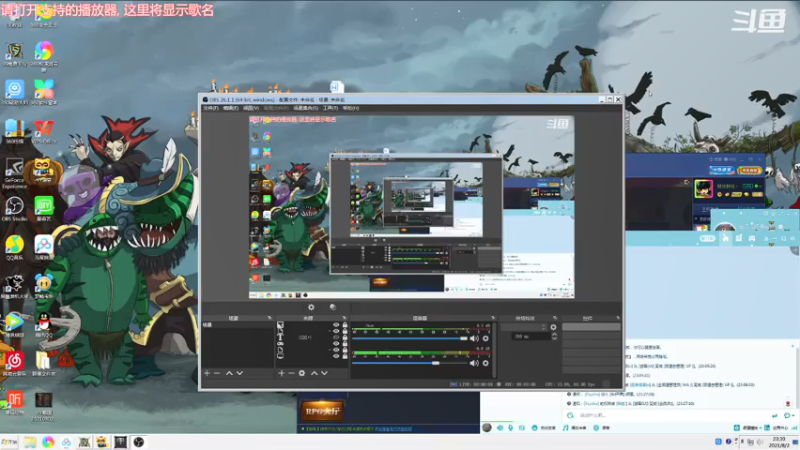Open Baidu Netdisk desktop shortcut
The height and width of the screenshot is (450, 800).
pos(44,248)
